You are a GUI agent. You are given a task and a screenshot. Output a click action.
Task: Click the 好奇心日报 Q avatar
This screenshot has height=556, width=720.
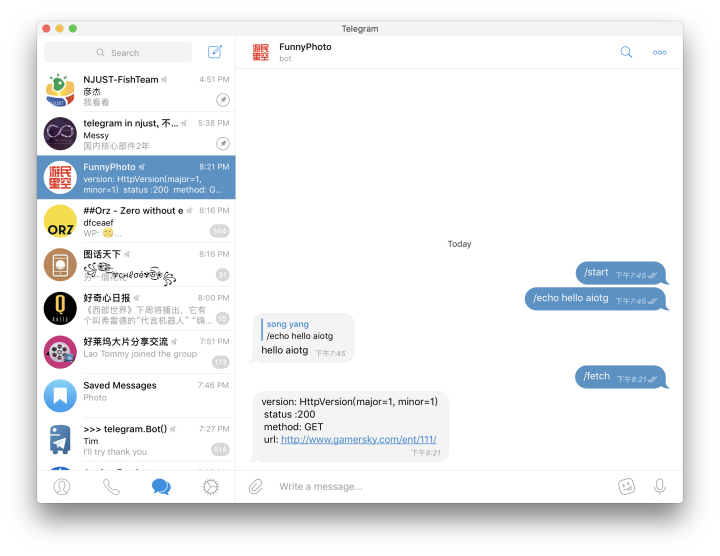click(x=60, y=309)
